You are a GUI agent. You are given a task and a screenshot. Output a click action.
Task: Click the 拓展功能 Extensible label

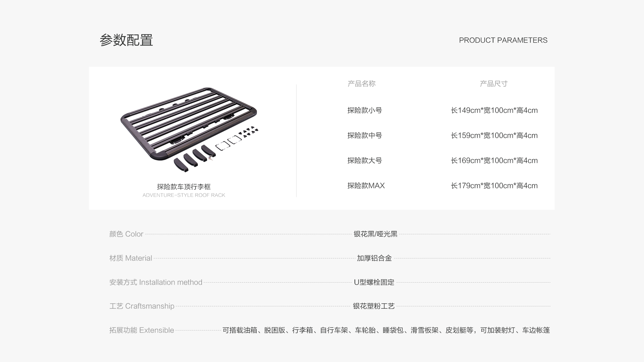[x=142, y=330]
